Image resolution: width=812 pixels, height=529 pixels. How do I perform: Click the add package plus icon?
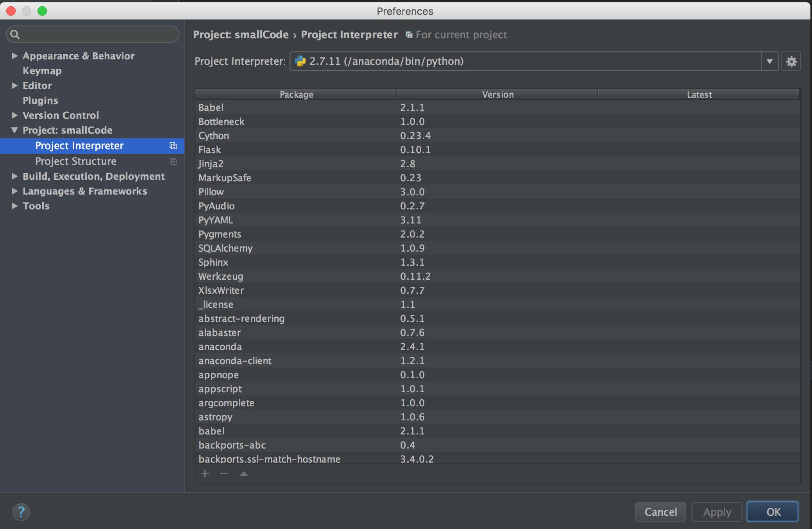[205, 474]
